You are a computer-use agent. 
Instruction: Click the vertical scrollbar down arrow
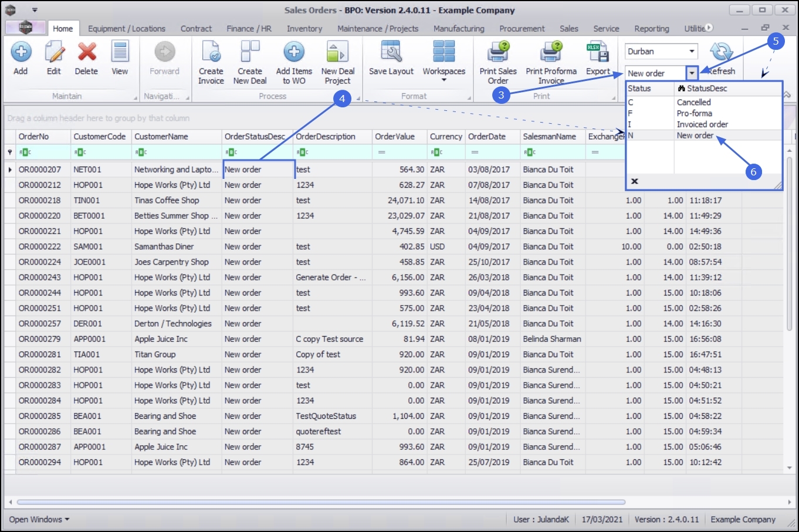click(790, 468)
